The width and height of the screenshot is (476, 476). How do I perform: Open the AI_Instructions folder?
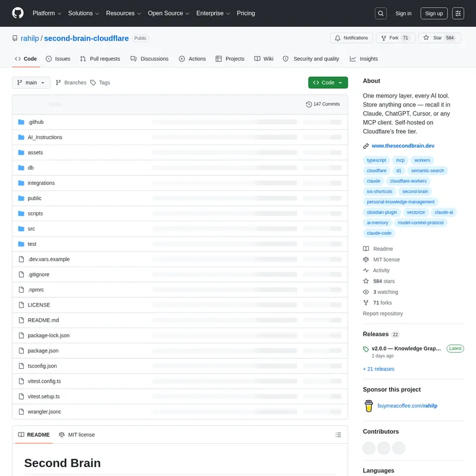(x=45, y=137)
